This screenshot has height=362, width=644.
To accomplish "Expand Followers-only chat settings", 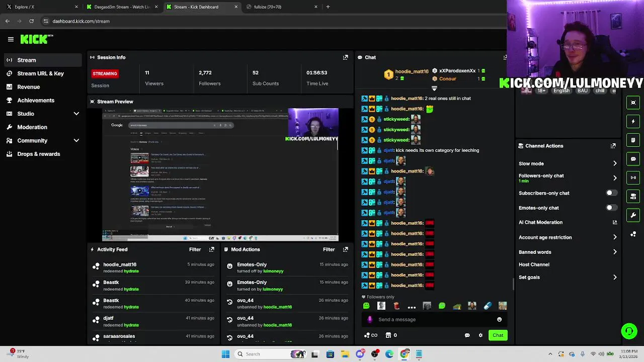I will pos(615,178).
